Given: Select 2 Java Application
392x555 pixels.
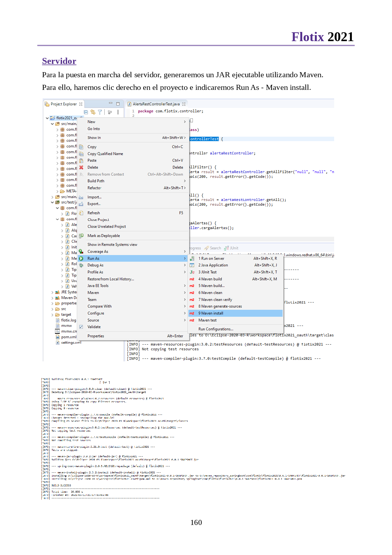Looking at the screenshot, I should pyautogui.click(x=236, y=265).
